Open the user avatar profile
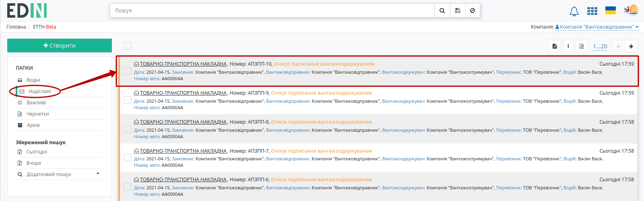The width and height of the screenshot is (644, 201). [631, 10]
